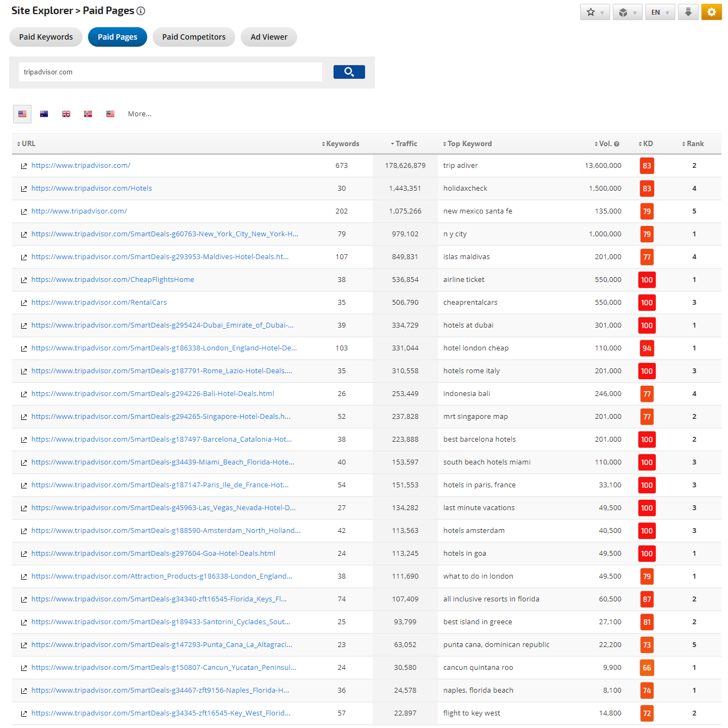Screen dimensions: 728x728
Task: Select the Malaysia flag database
Action: [110, 114]
